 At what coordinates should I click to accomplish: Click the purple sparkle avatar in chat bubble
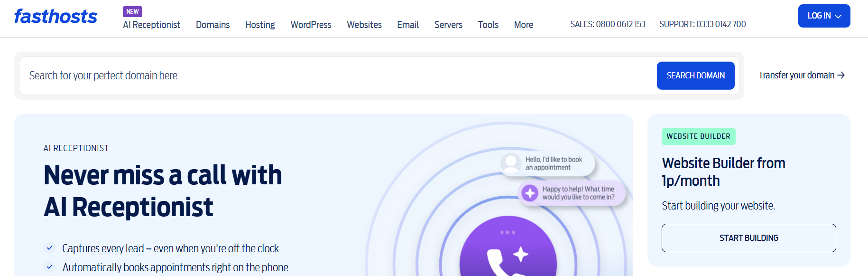[530, 193]
